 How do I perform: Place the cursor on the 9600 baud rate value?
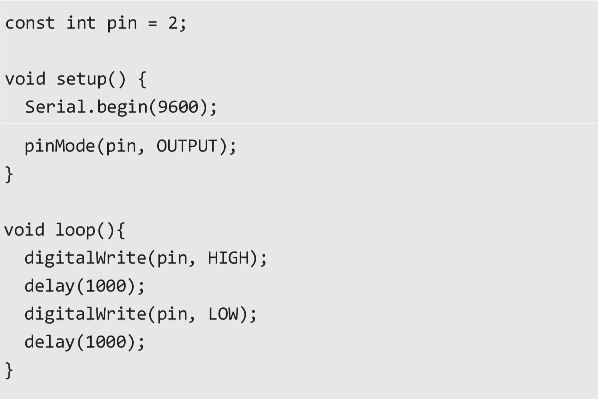point(178,107)
